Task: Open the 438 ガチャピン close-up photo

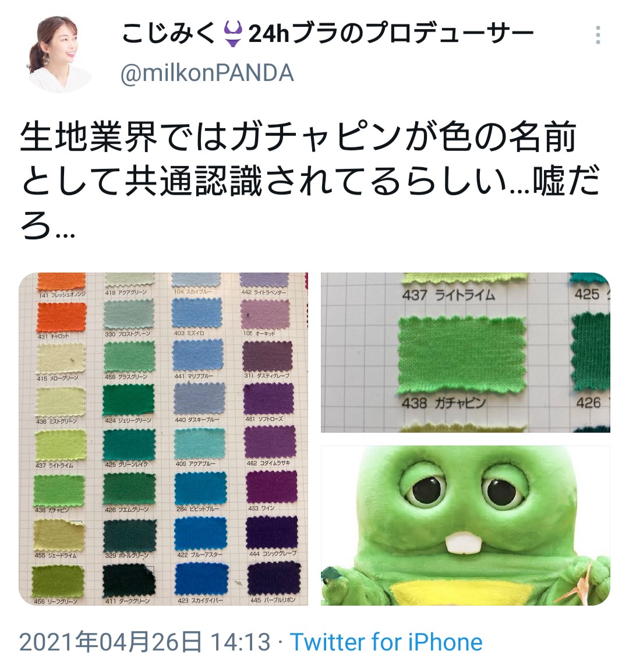Action: tap(465, 352)
